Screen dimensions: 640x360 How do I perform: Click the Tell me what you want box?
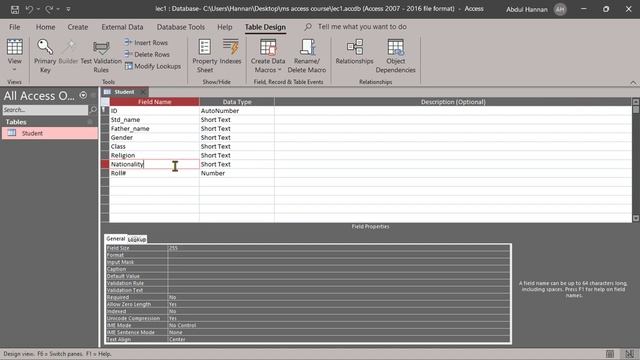[362, 27]
